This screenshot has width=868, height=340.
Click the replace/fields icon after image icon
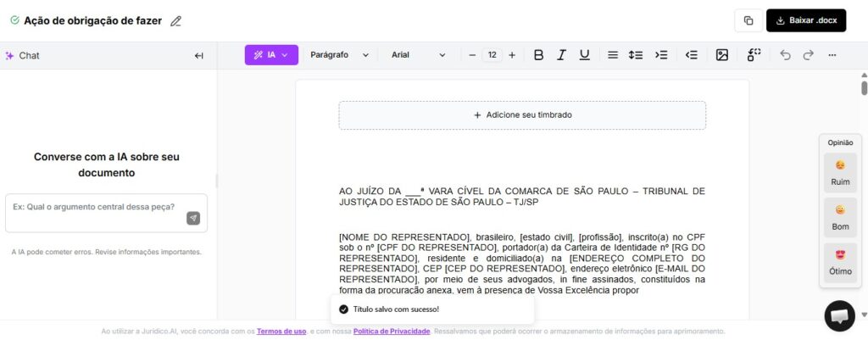[x=754, y=55]
